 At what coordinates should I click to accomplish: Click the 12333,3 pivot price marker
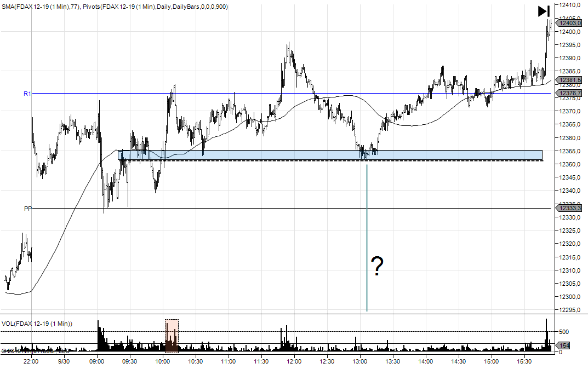tap(570, 208)
